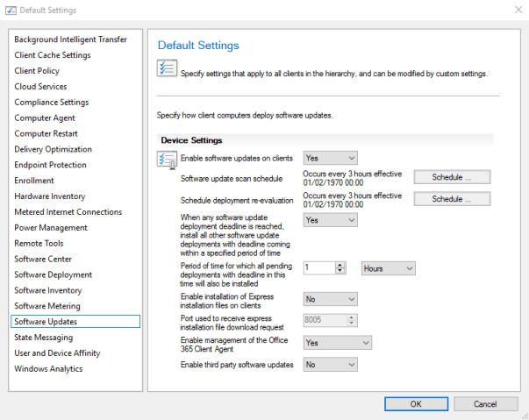Image resolution: width=529 pixels, height=420 pixels.
Task: Select Software Deployment section
Action: click(53, 274)
